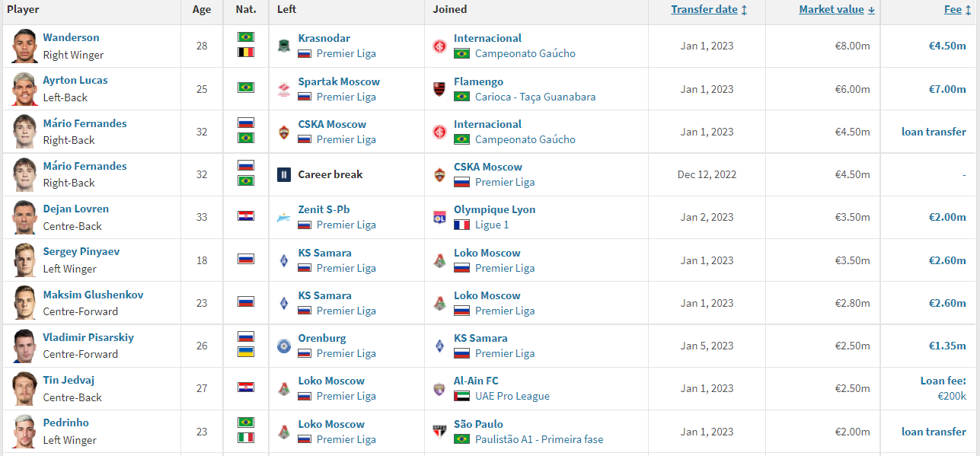Click Sergey Pinyaev's player portrait thumbnail
This screenshot has height=456, width=980.
point(24,260)
